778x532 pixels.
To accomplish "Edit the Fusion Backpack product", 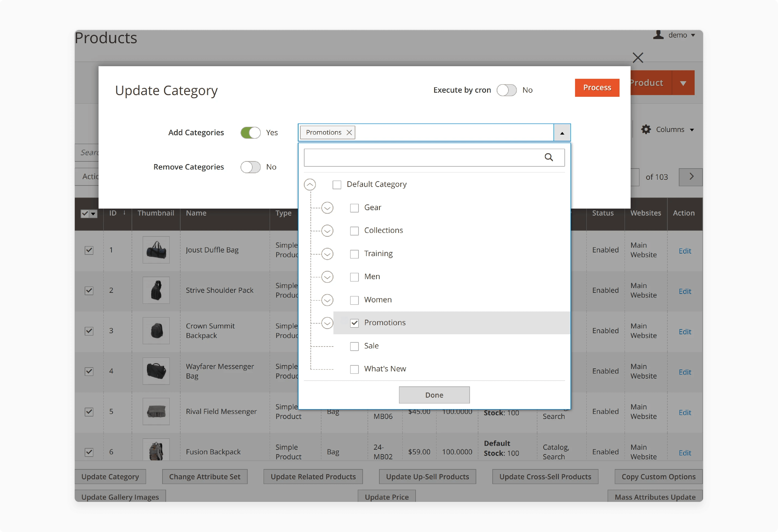I will tap(685, 453).
